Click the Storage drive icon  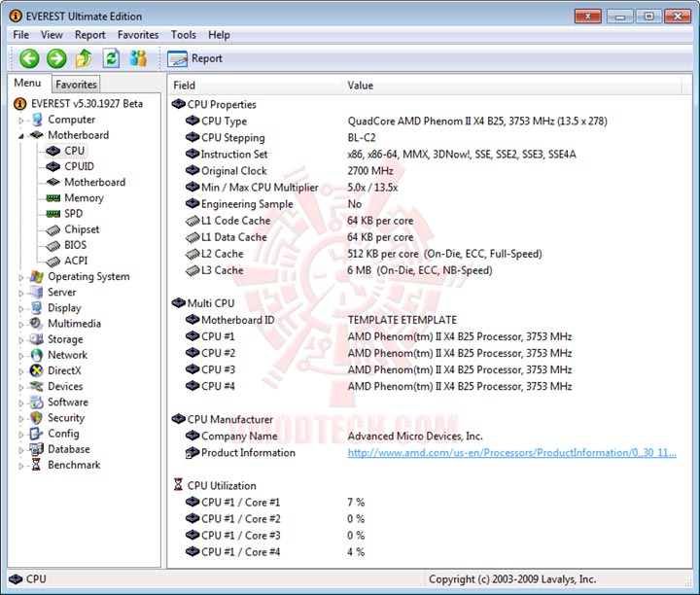point(37,339)
